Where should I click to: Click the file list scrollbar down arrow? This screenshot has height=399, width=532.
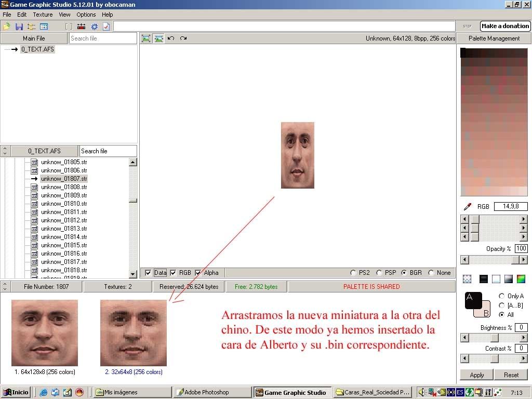(x=133, y=274)
